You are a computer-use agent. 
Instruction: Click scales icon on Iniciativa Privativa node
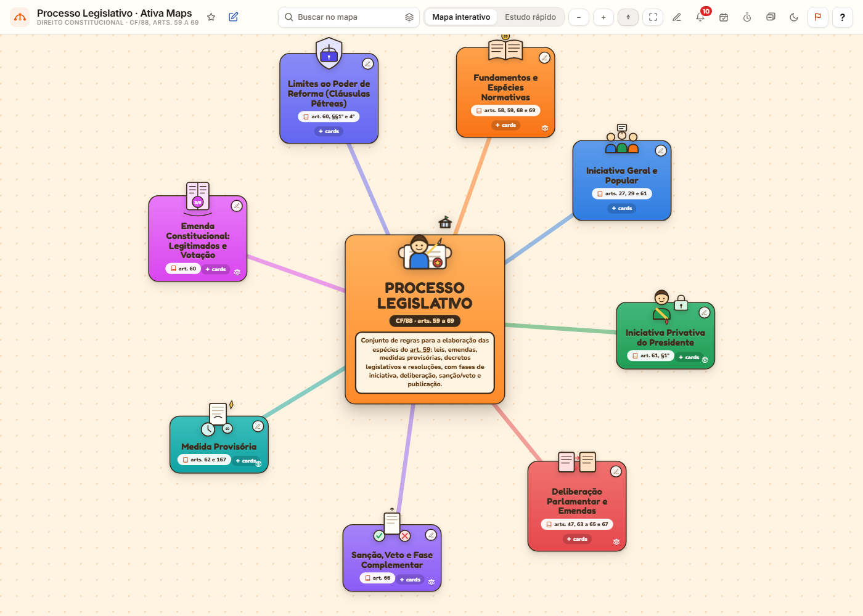[x=705, y=360]
